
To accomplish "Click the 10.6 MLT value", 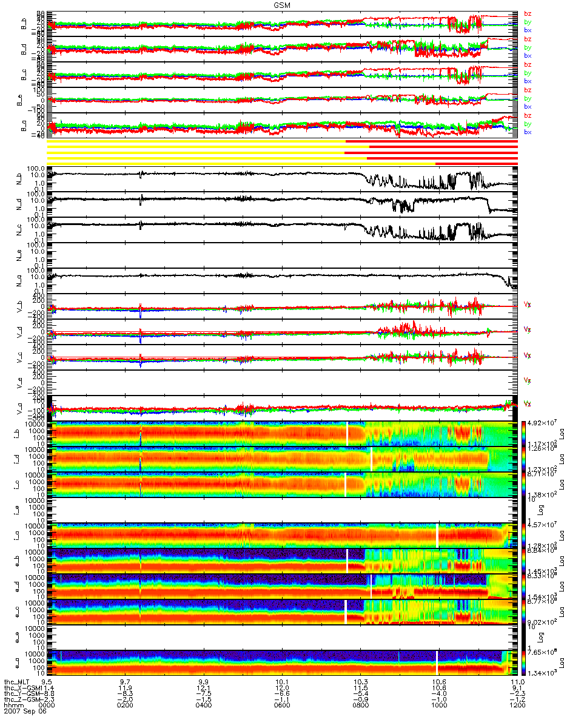I will pos(438,683).
